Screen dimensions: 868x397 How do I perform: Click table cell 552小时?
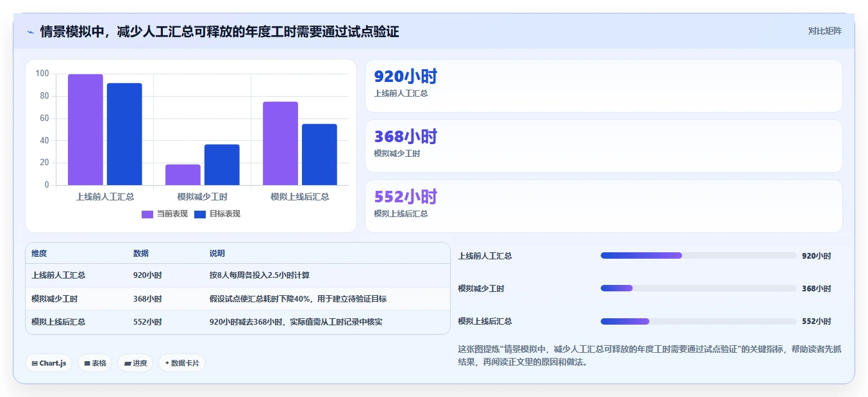tap(147, 322)
